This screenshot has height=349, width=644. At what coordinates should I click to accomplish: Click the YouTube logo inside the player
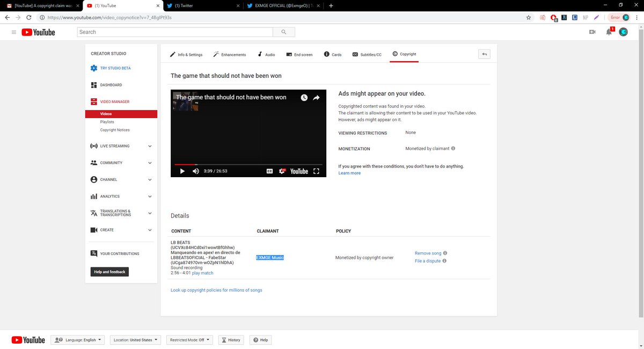[299, 171]
